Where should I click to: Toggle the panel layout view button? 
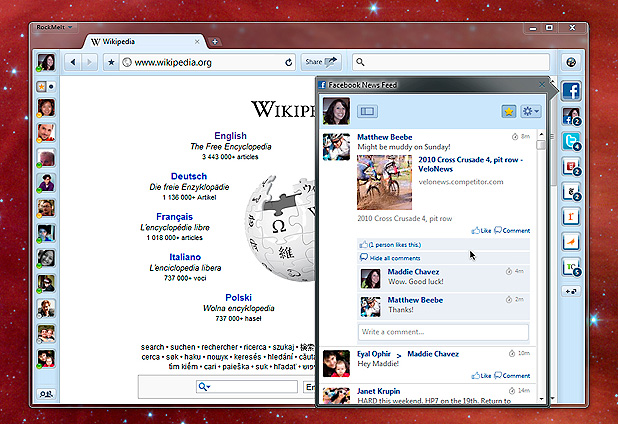(x=367, y=112)
